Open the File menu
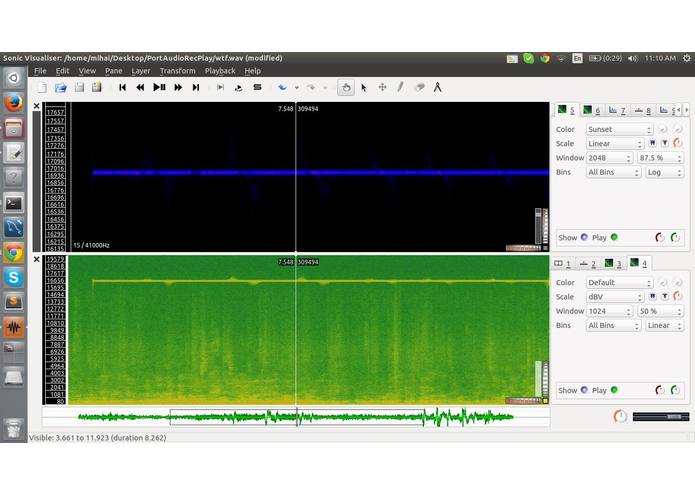Screen dimensions: 695x494 pyautogui.click(x=40, y=71)
